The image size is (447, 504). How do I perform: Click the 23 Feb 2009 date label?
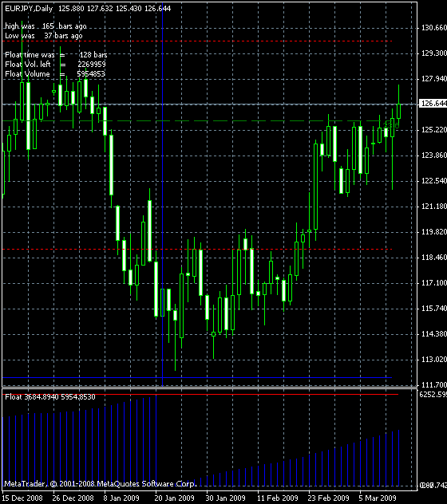click(x=328, y=498)
